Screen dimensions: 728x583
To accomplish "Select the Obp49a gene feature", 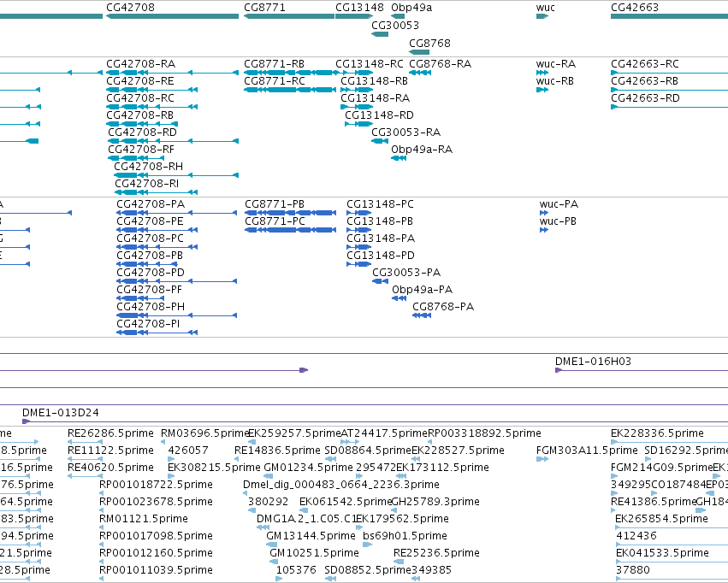I will [398, 16].
